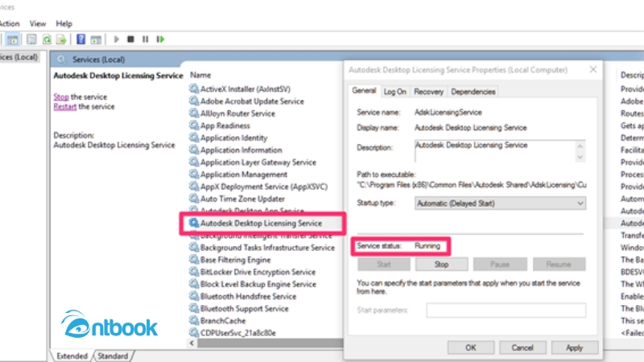Viewport: 644px width, 362px height.
Task: Click gear icon beside Application Management
Action: (193, 174)
